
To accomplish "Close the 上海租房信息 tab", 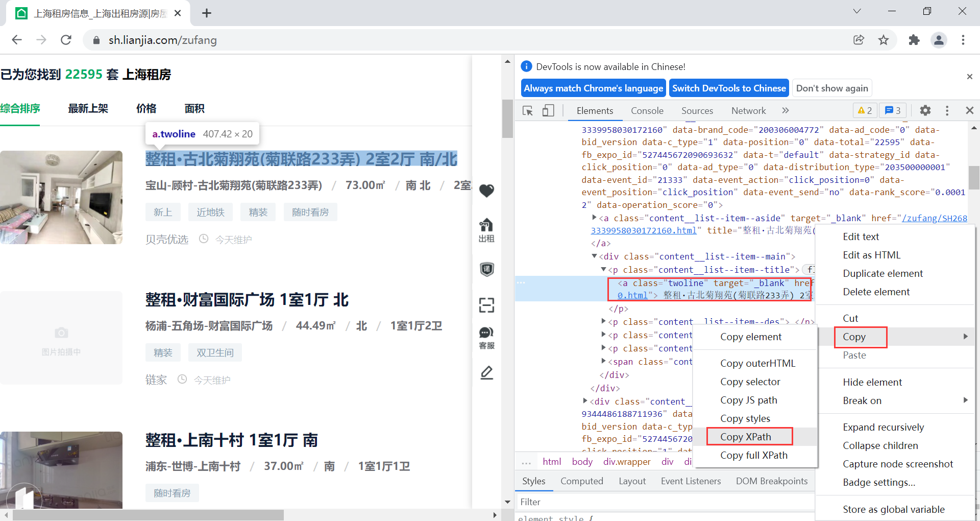I will 178,13.
